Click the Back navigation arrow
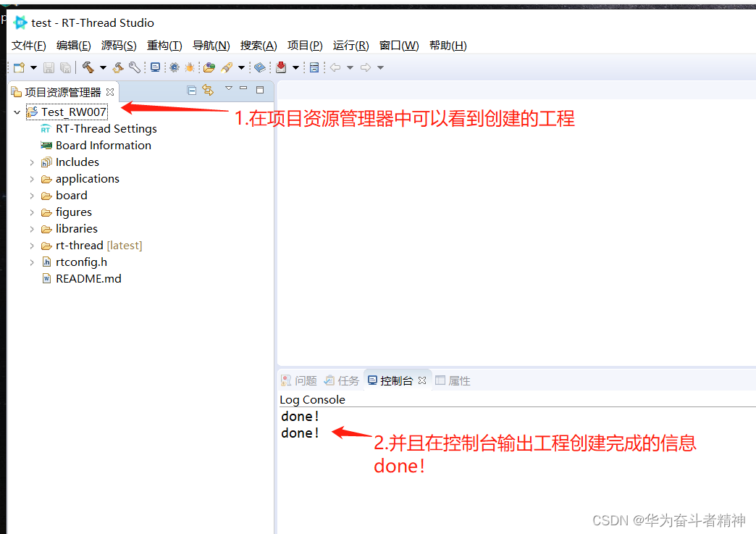 [335, 67]
